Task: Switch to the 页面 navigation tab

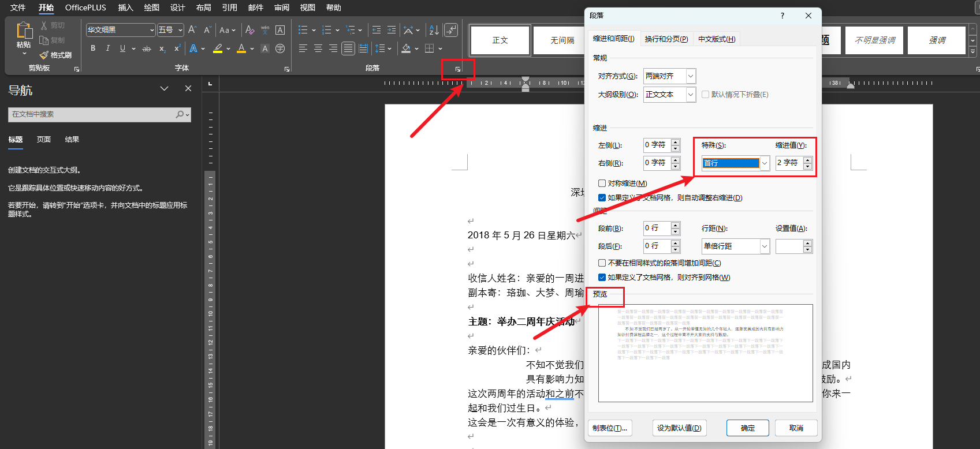Action: click(x=44, y=140)
